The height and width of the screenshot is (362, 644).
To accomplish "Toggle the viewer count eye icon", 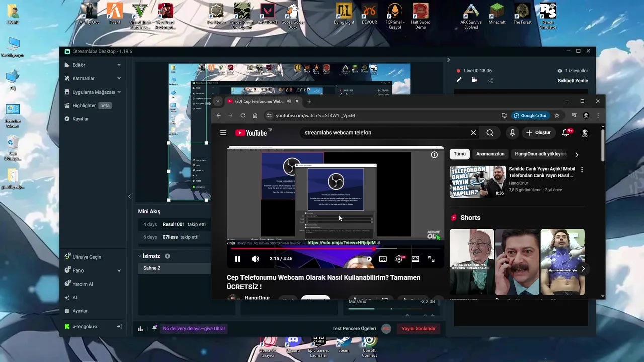I will click(560, 71).
